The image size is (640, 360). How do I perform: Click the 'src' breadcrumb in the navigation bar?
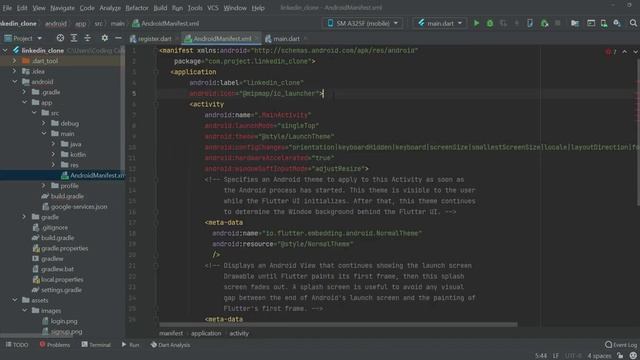pos(99,24)
